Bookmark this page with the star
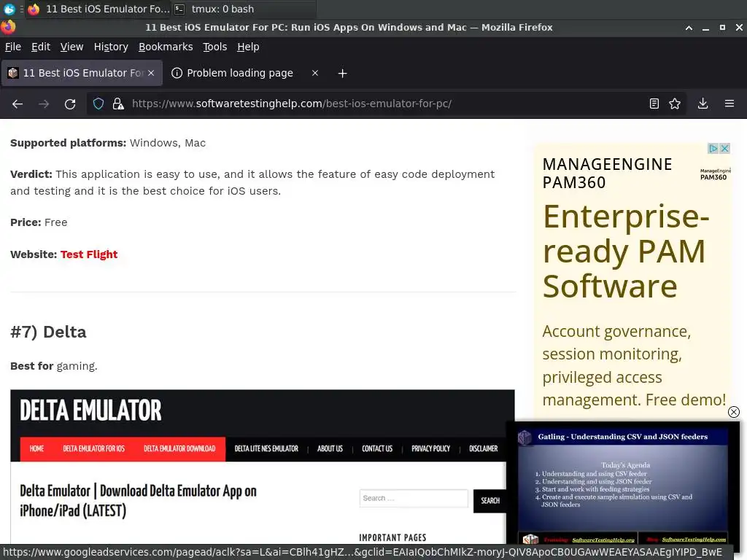747x560 pixels. click(x=675, y=104)
